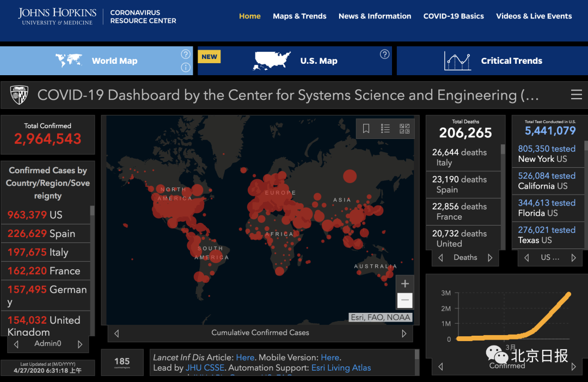Open the dashboard hamburger menu
Screen dimensions: 588x382
coord(576,95)
